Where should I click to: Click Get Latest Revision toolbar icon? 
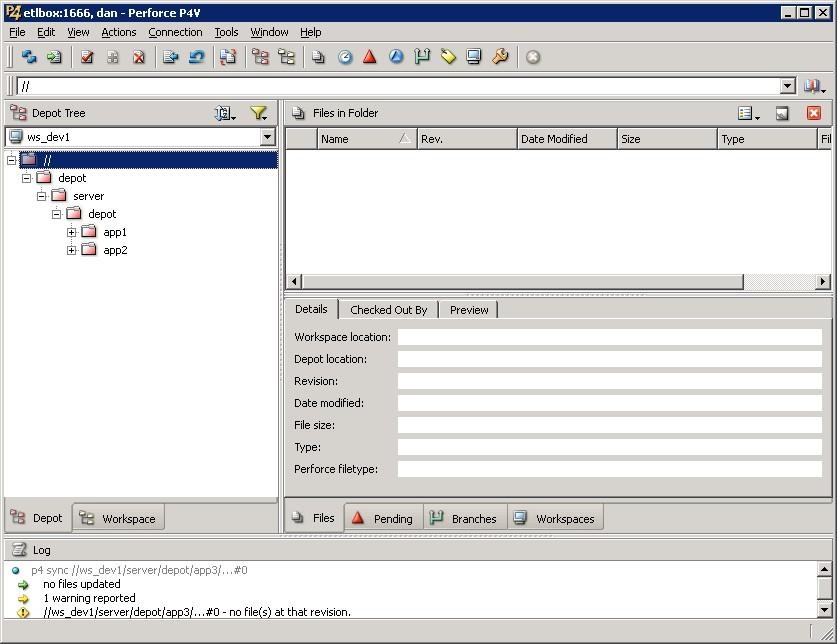(54, 57)
